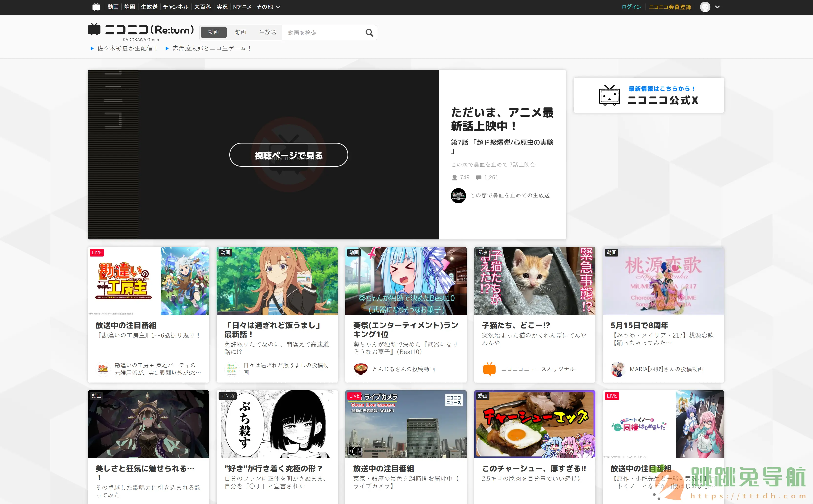Image resolution: width=813 pixels, height=504 pixels.
Task: Open 勘違いの工房主 live thumbnail
Action: (x=148, y=281)
